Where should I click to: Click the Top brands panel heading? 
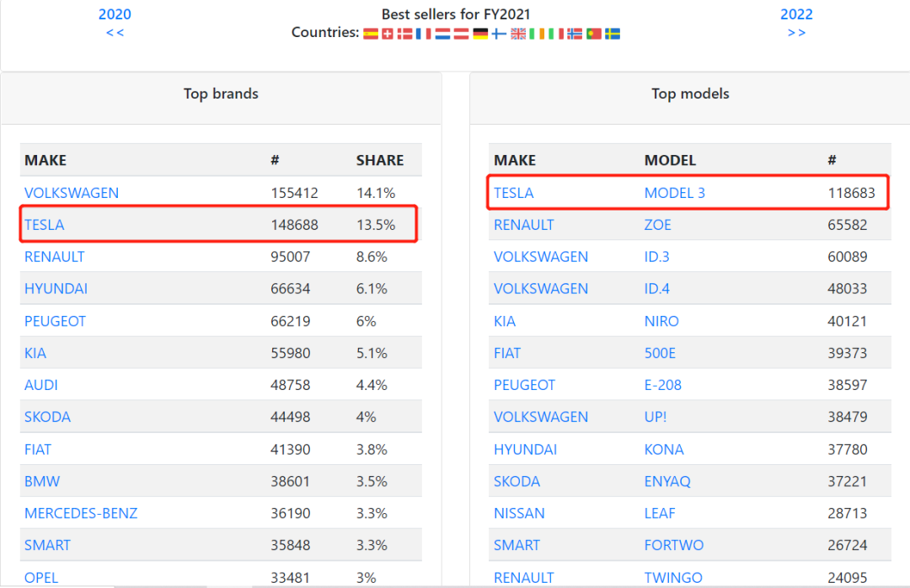point(221,94)
